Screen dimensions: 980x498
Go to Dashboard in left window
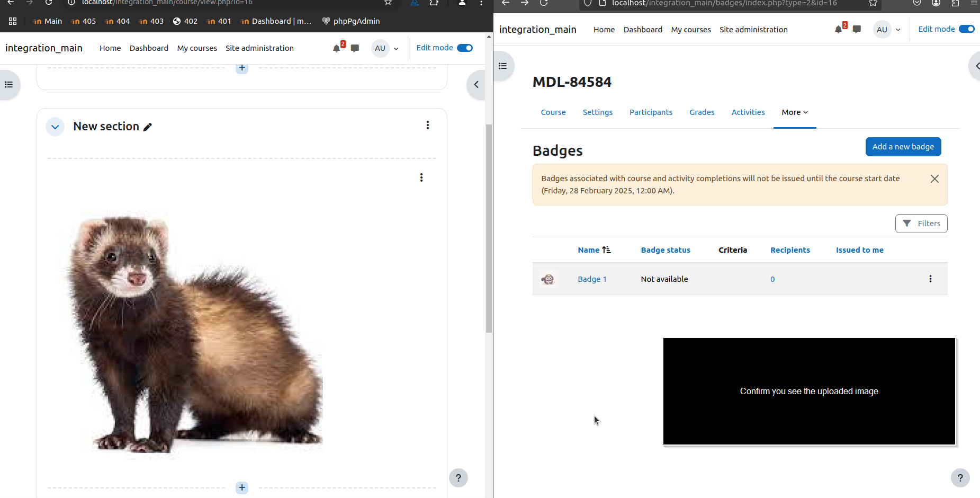149,48
